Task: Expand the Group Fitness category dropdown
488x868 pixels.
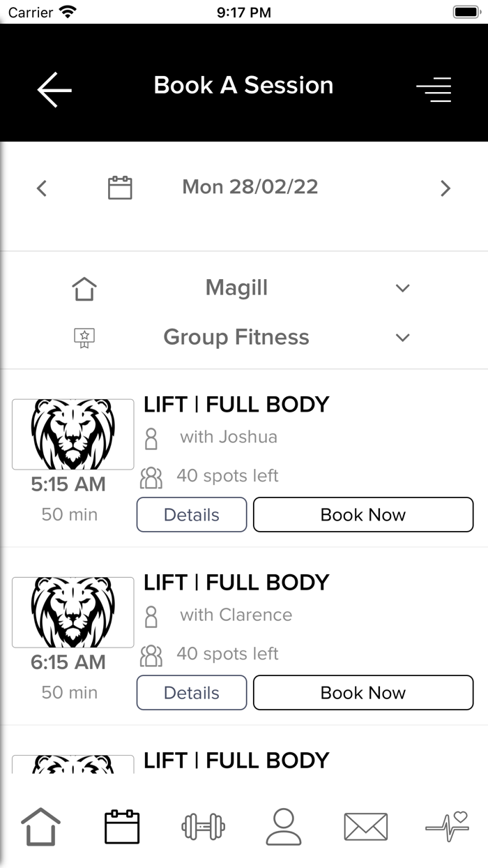Action: (x=402, y=338)
